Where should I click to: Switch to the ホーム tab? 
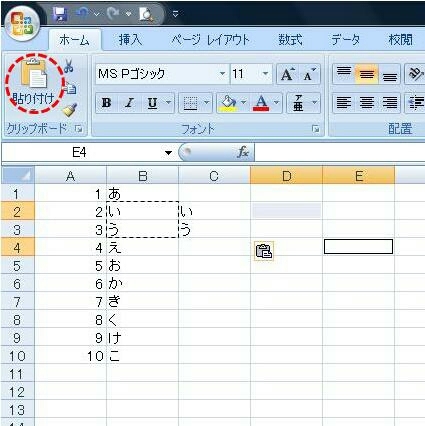point(75,40)
